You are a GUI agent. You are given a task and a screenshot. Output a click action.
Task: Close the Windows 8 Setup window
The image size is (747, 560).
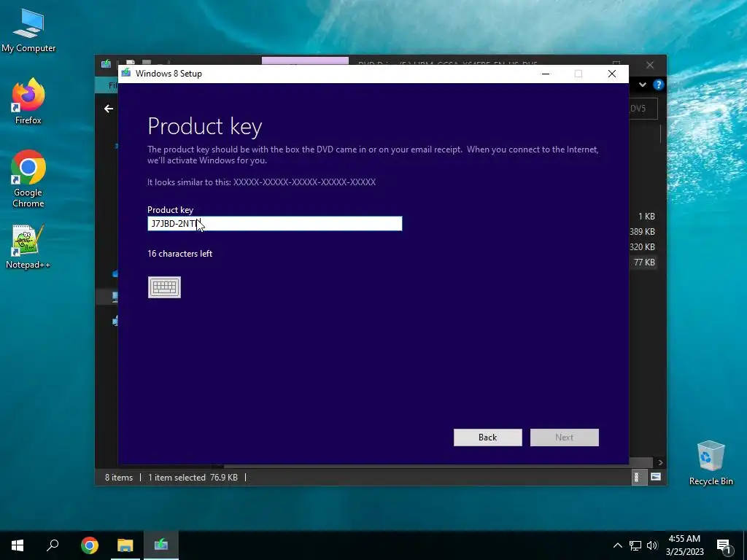(x=612, y=74)
